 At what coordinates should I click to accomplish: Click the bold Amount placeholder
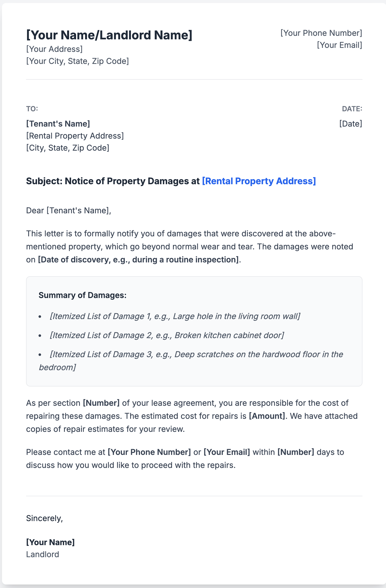267,416
